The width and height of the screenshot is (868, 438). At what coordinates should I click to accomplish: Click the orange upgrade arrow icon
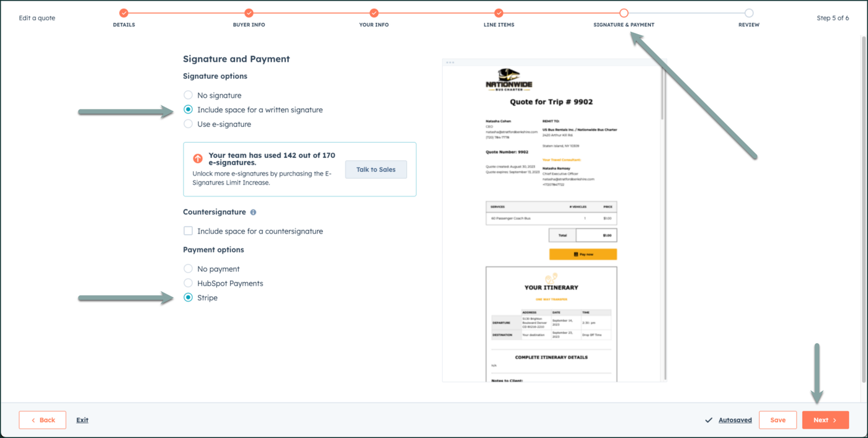pyautogui.click(x=198, y=159)
